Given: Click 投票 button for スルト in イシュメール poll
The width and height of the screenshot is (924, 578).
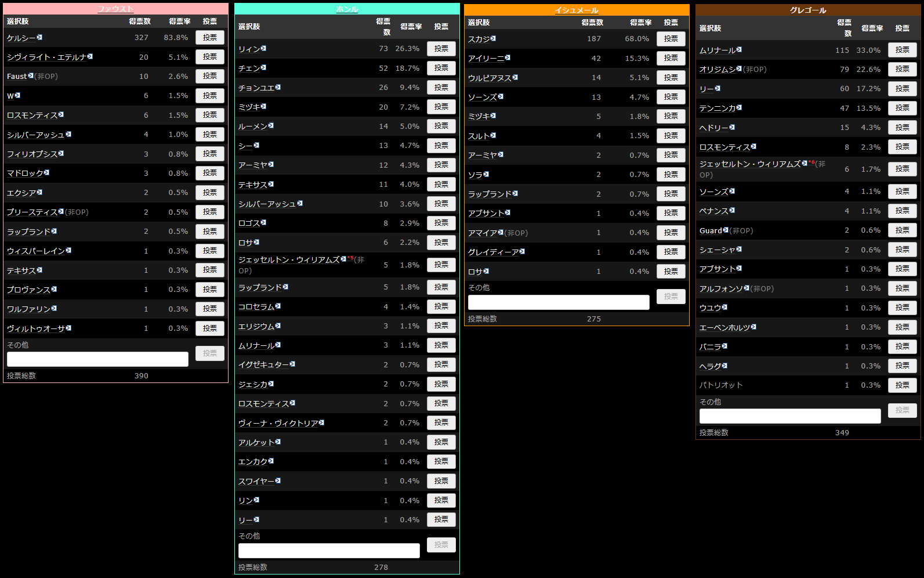Looking at the screenshot, I should [671, 135].
